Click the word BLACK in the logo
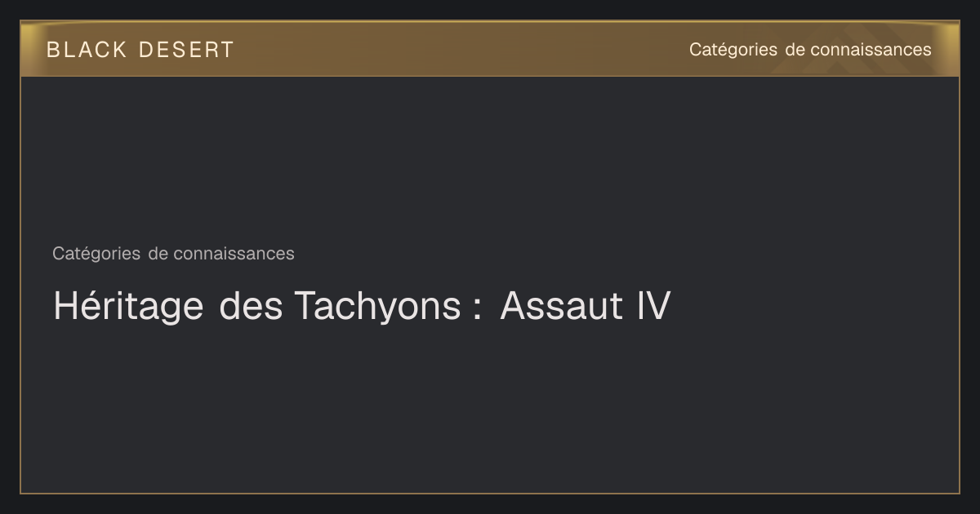The width and height of the screenshot is (980, 514). click(x=87, y=50)
